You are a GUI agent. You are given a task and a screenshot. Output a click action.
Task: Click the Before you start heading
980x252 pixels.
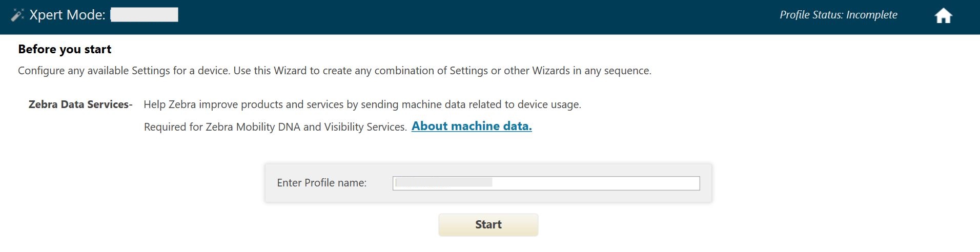[65, 49]
